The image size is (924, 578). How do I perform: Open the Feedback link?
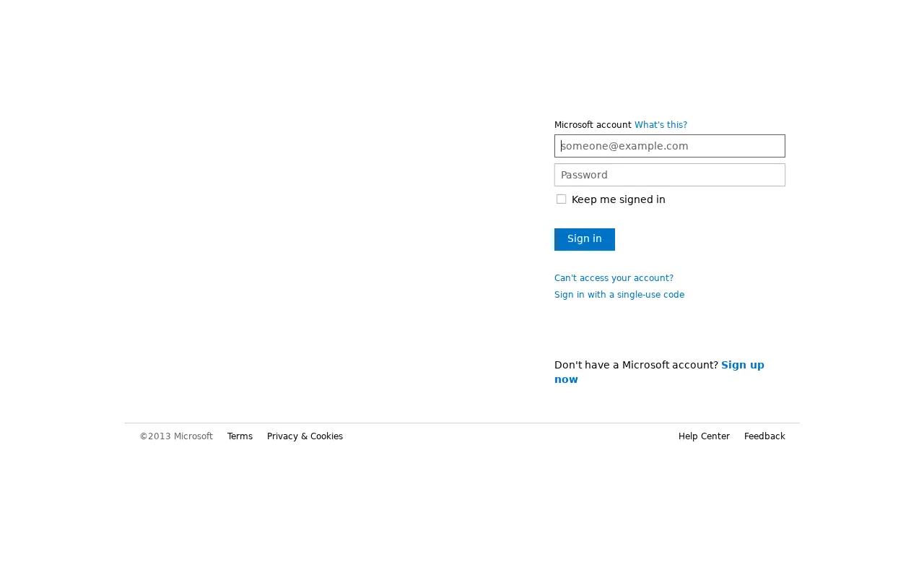(764, 436)
